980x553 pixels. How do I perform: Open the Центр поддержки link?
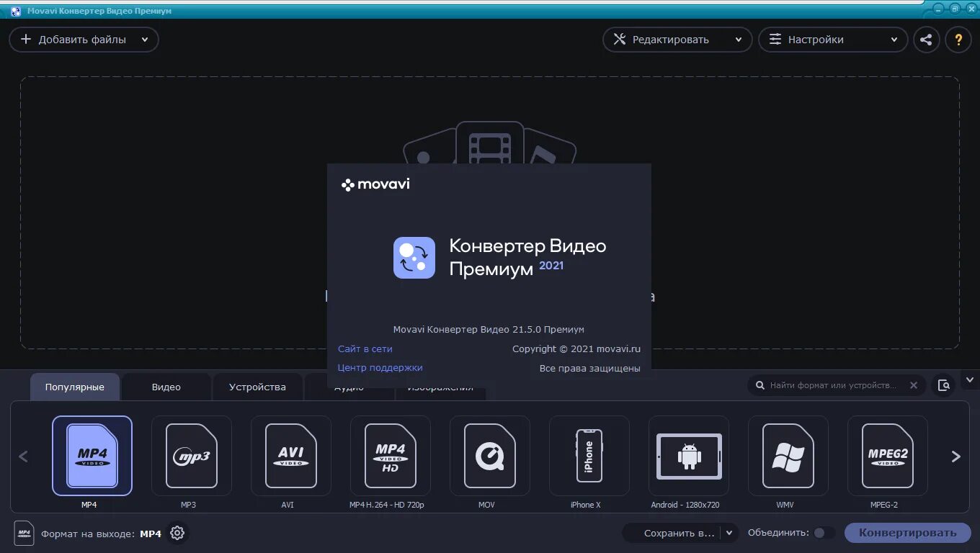tap(380, 367)
